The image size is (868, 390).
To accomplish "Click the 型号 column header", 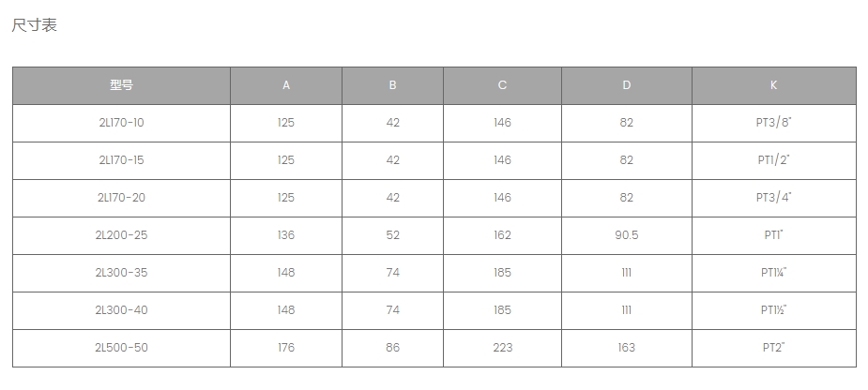I will tap(121, 85).
